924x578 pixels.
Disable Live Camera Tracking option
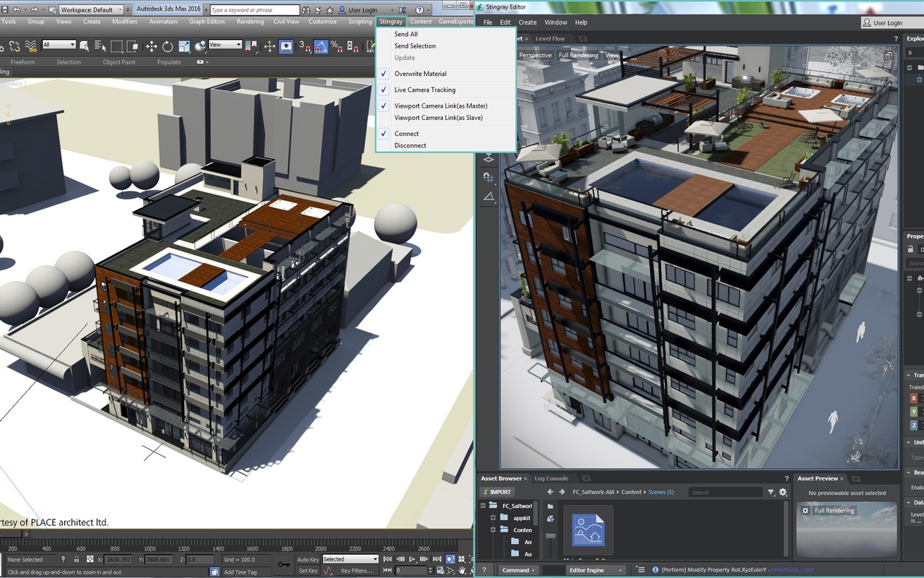(x=424, y=90)
